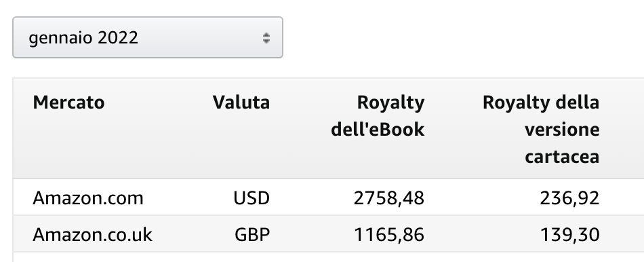The height and width of the screenshot is (262, 644).
Task: Select the Royalty dell'eBook column header
Action: [x=378, y=116]
